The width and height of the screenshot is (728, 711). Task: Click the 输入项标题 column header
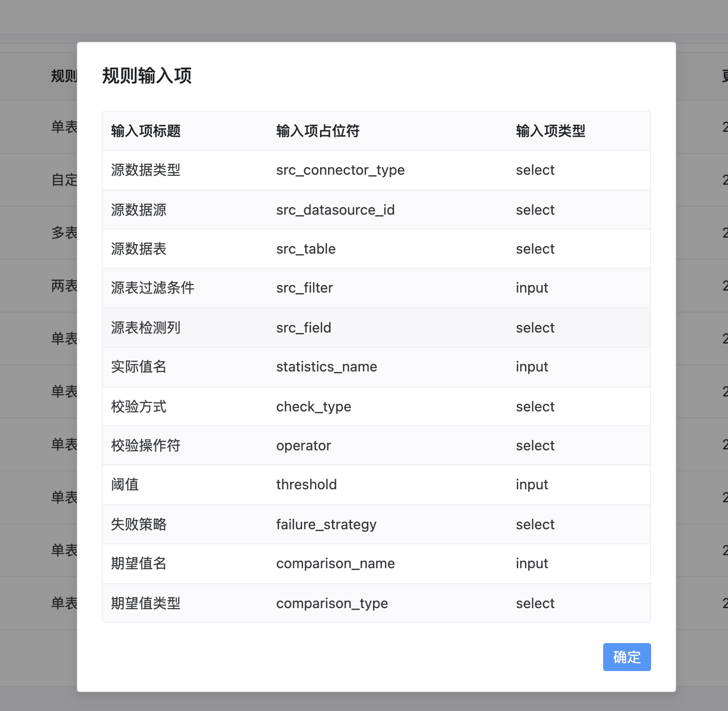[146, 131]
